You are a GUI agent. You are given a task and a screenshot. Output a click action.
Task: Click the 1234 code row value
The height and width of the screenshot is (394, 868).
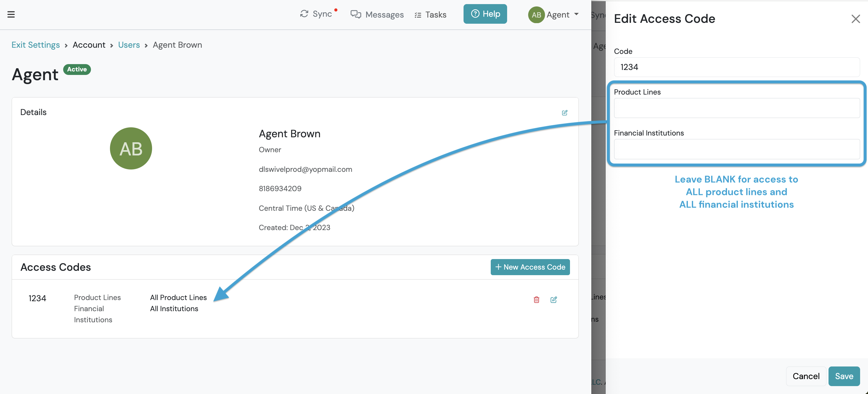click(x=37, y=298)
